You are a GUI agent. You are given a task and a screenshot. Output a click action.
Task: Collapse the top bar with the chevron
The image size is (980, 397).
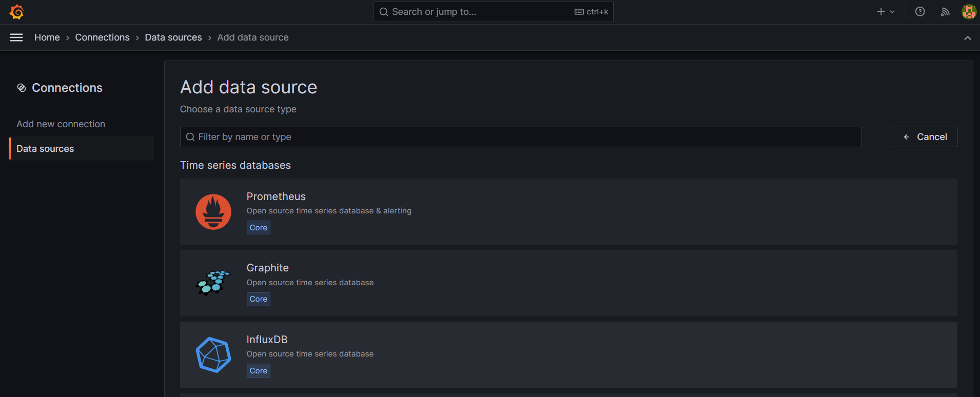[967, 38]
